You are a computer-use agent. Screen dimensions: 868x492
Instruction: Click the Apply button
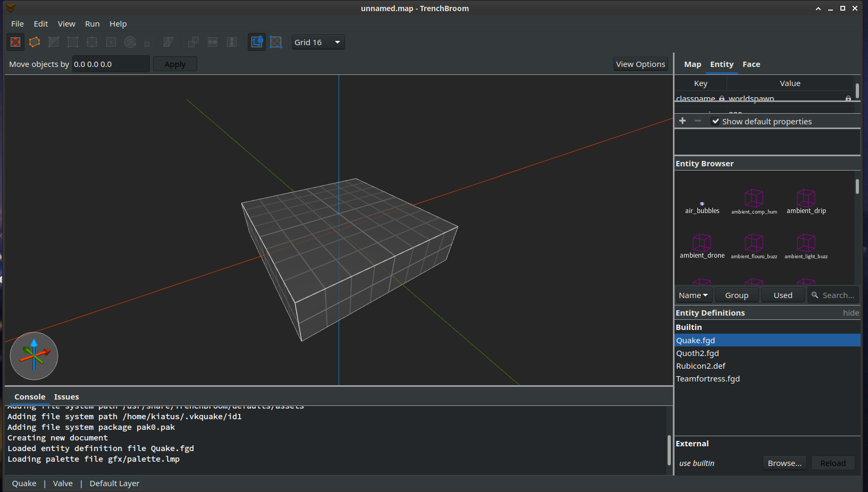click(175, 64)
